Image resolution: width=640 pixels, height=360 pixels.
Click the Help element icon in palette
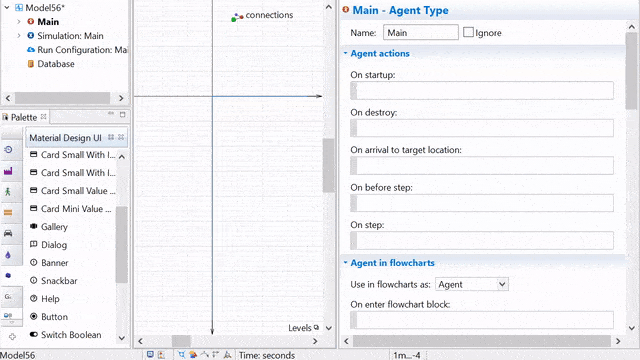[x=34, y=298]
